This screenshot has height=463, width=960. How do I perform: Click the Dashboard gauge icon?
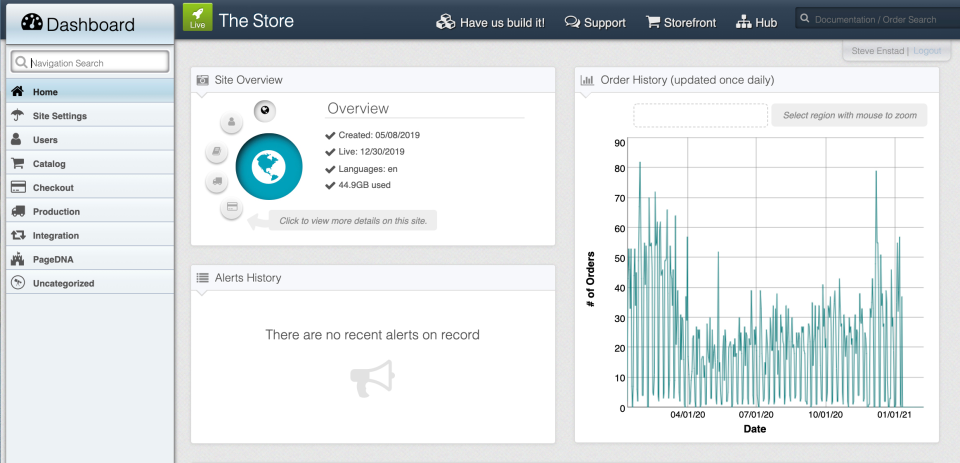(x=32, y=23)
